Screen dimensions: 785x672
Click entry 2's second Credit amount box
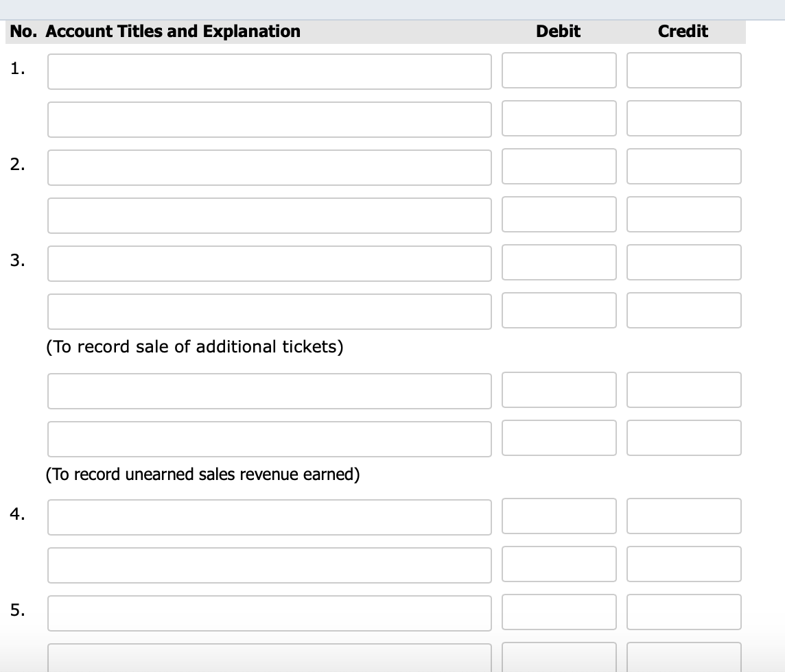[x=683, y=215]
